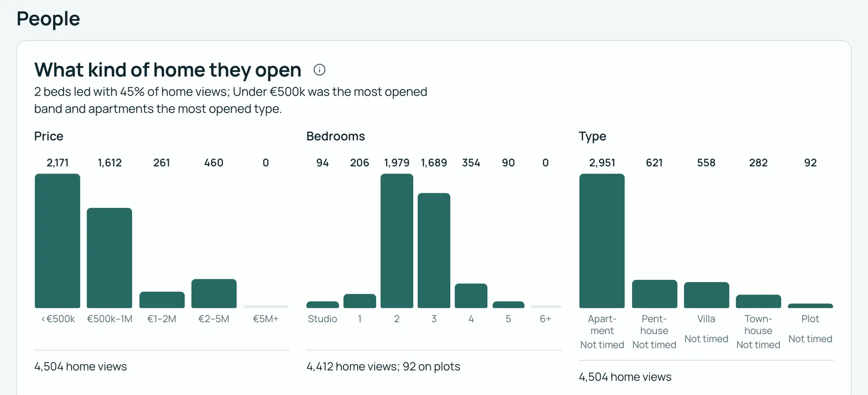The width and height of the screenshot is (868, 395).
Task: Click the 2 bedrooms bar
Action: pos(397,241)
